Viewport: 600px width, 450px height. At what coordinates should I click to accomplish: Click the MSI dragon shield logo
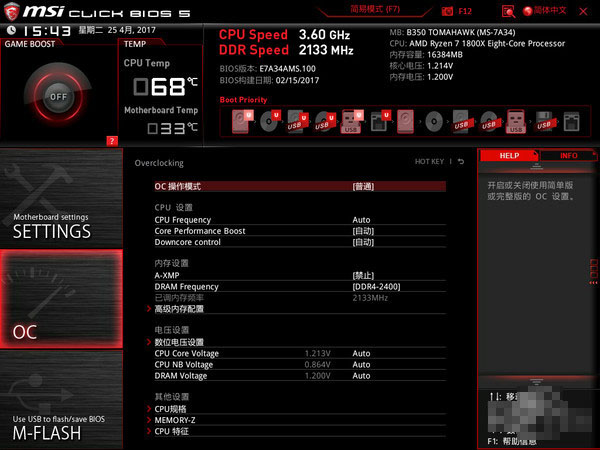(x=11, y=11)
